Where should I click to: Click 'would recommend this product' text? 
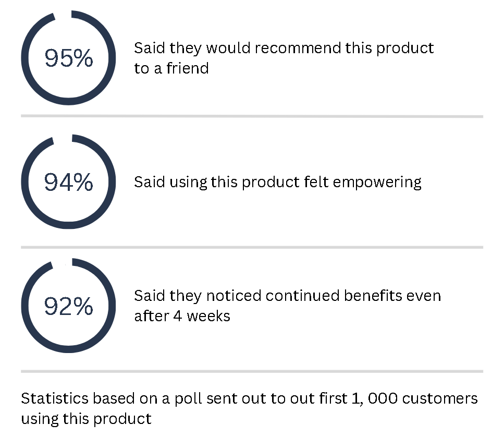click(x=320, y=48)
